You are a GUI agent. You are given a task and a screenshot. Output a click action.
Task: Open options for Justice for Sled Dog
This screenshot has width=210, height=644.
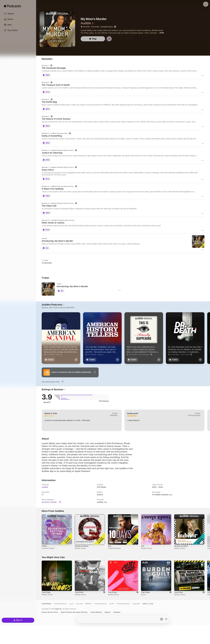point(202,160)
